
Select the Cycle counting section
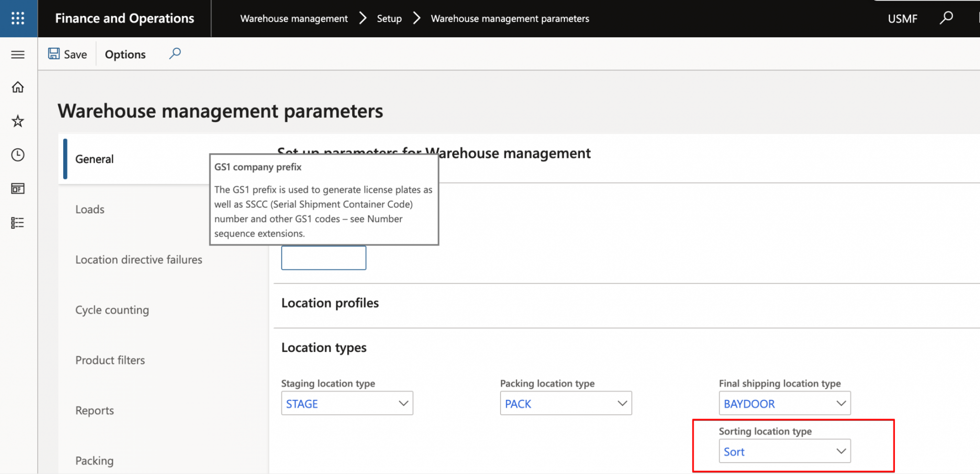pyautogui.click(x=112, y=310)
